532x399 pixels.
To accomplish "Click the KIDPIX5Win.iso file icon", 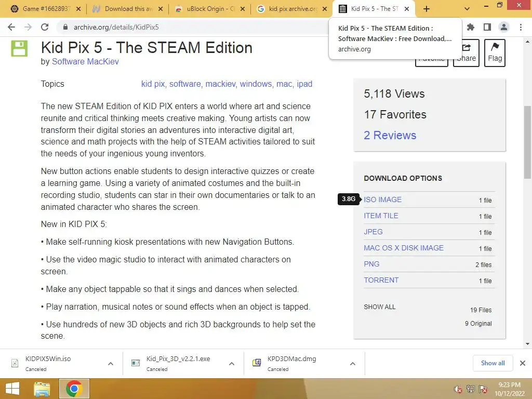I will 15,363.
